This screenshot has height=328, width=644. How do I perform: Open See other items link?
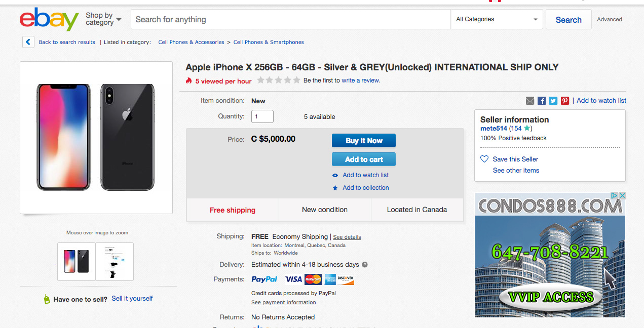click(x=516, y=171)
